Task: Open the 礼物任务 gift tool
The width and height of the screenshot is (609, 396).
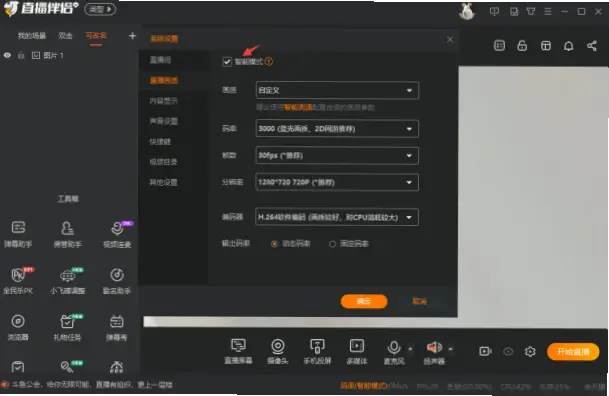Action: pos(67,327)
